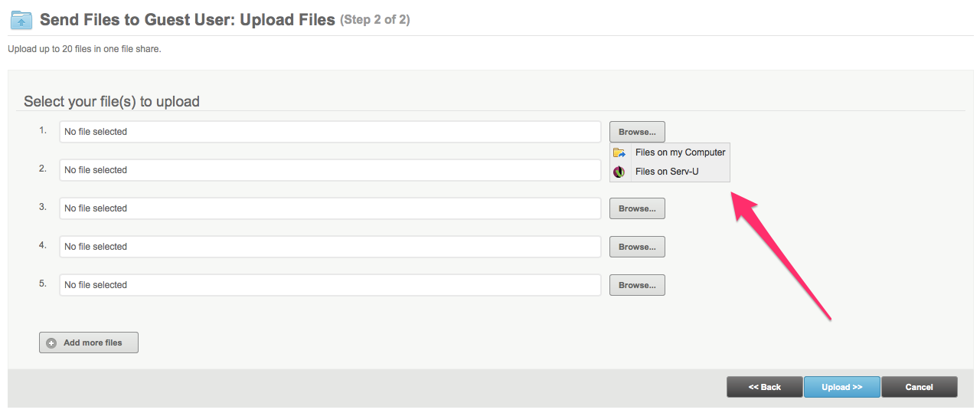Start the transfer with the Upload >> button
Screen dimensions: 980x413
(841, 387)
